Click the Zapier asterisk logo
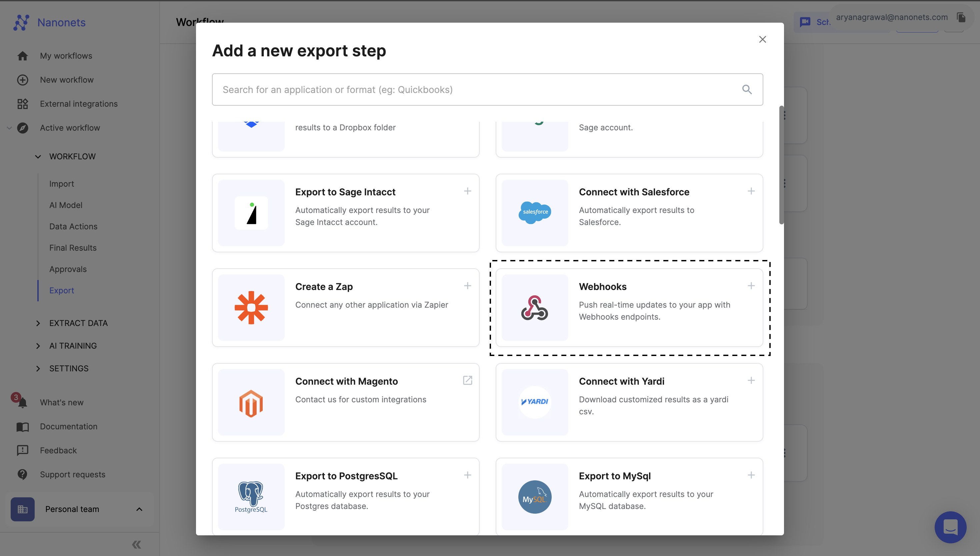Image resolution: width=980 pixels, height=556 pixels. pos(251,307)
